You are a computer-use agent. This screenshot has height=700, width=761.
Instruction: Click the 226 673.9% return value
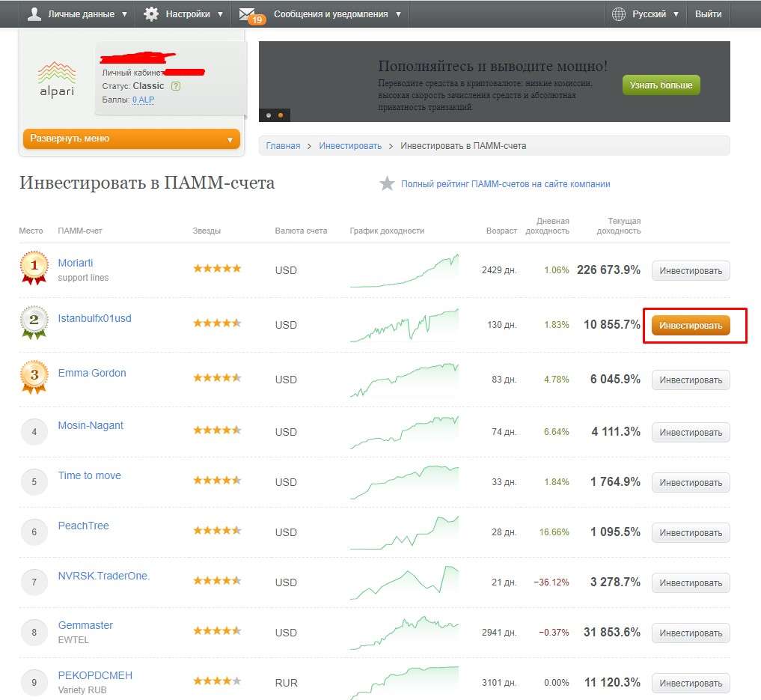[608, 270]
